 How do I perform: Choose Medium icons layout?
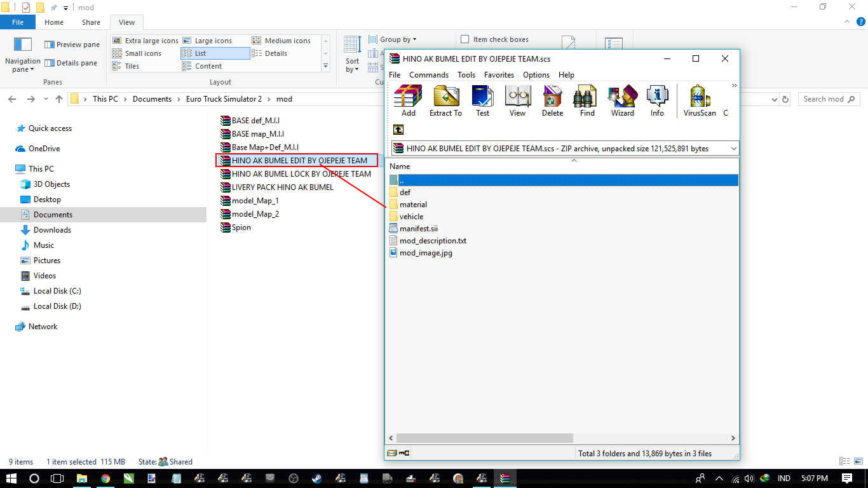[x=281, y=41]
